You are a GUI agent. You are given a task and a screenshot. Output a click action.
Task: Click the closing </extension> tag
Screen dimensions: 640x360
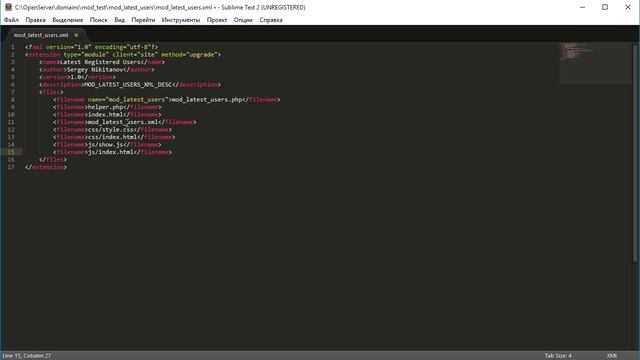(x=46, y=167)
